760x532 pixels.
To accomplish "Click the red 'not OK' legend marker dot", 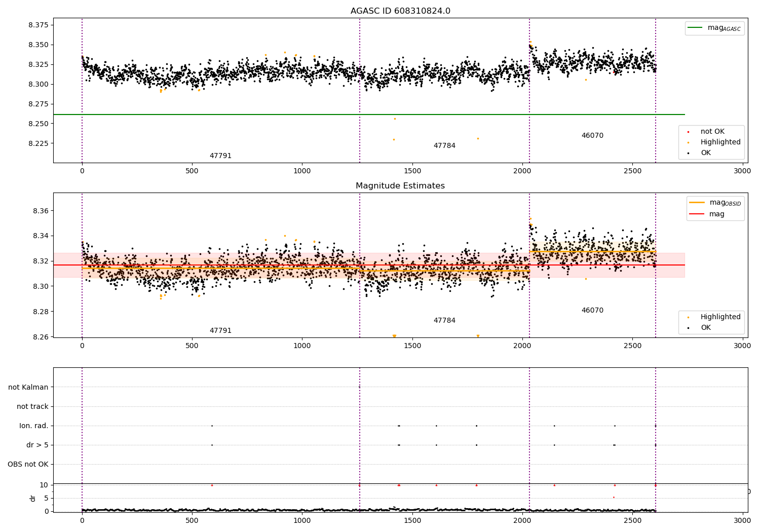I will pos(688,132).
